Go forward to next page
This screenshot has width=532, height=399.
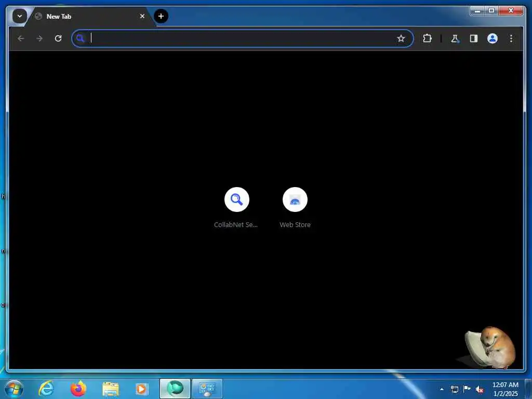coord(39,38)
